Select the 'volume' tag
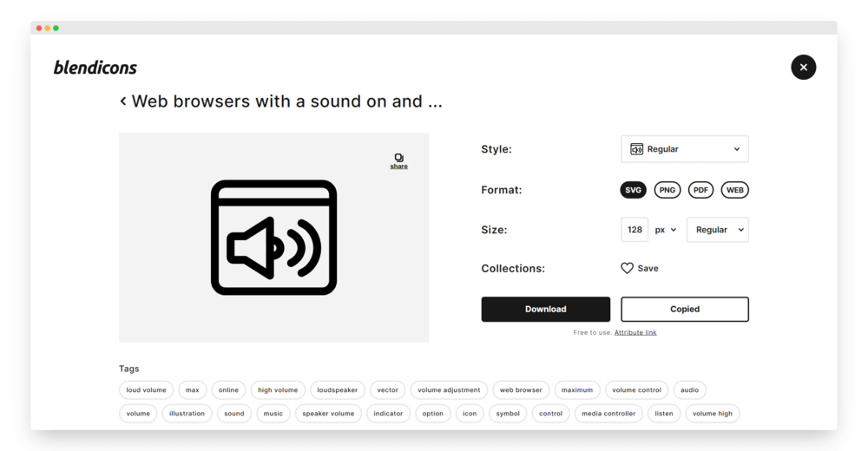Screen dimensions: 868x451 point(138,414)
